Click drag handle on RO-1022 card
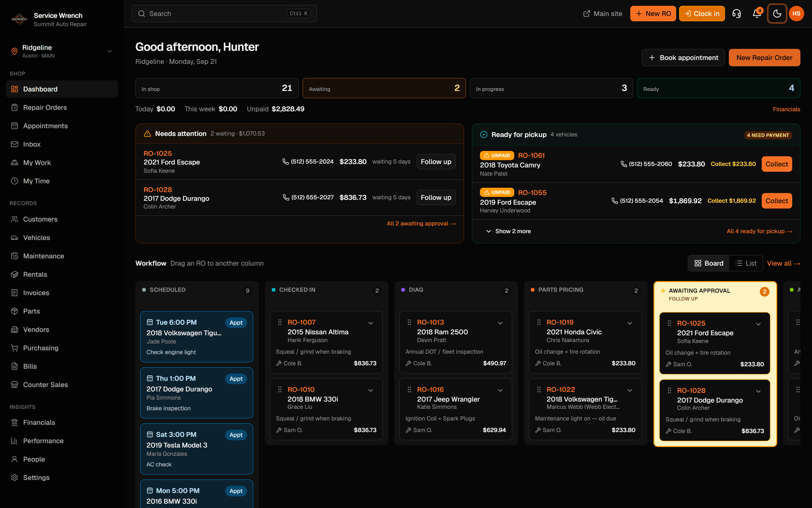Screen dimensions: 812x508 coord(539,390)
